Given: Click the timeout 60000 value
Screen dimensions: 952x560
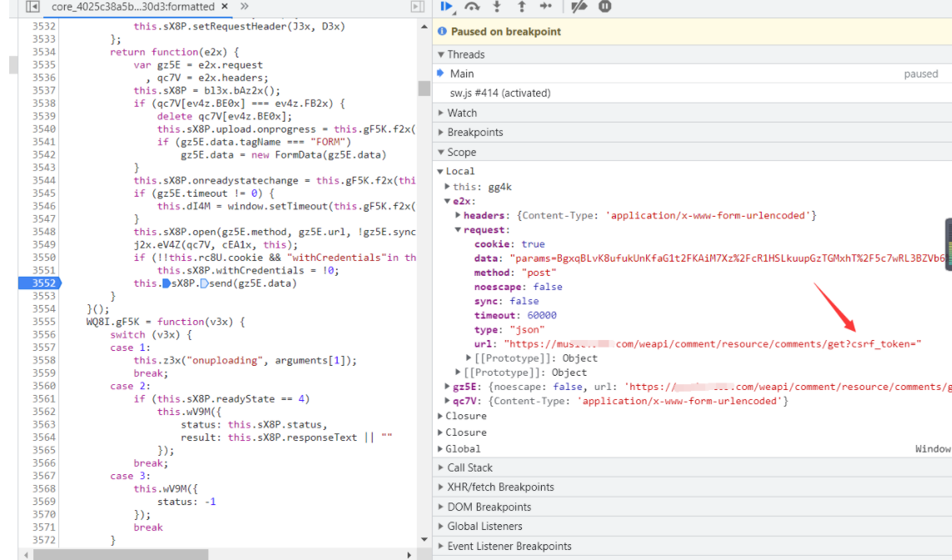Looking at the screenshot, I should [542, 316].
